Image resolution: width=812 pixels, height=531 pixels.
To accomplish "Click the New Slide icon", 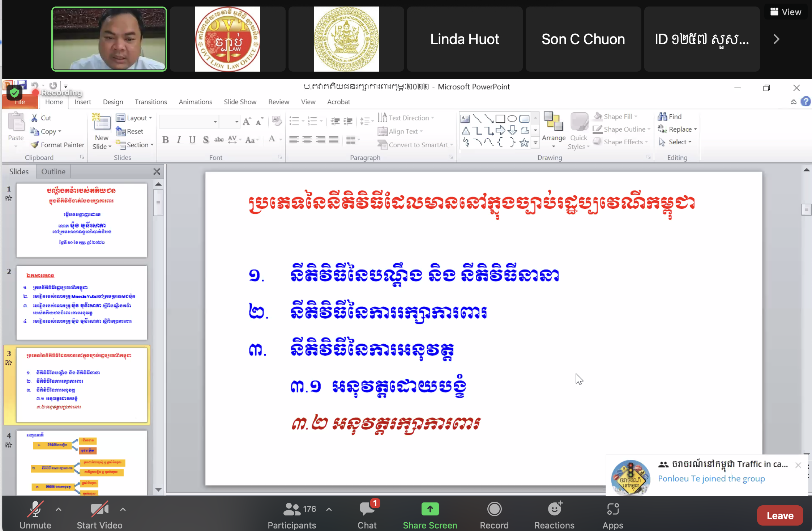I will 102,123.
